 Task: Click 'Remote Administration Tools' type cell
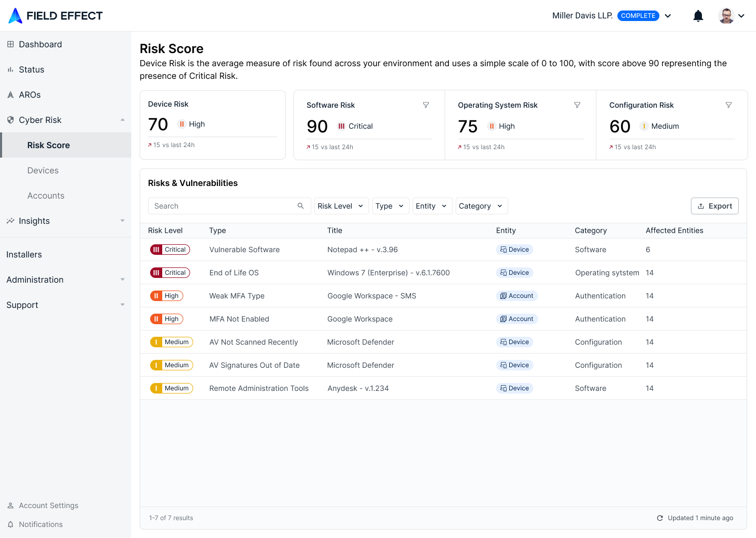click(259, 388)
